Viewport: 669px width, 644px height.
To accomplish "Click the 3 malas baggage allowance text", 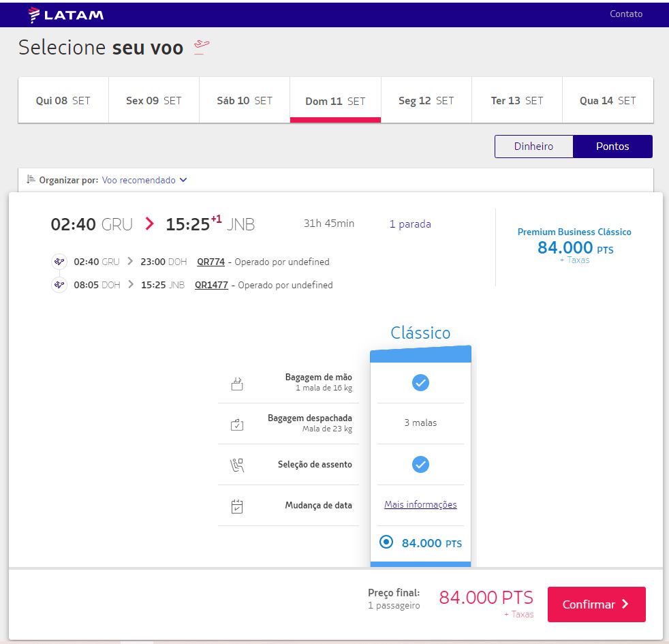I will click(x=420, y=423).
